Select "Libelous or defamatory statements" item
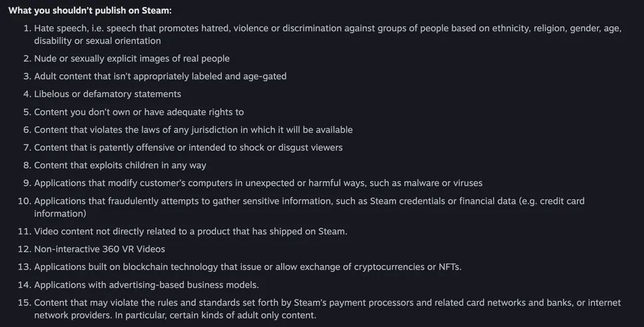 point(108,94)
